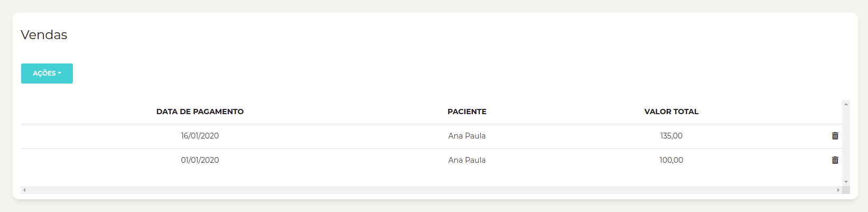The width and height of the screenshot is (868, 212).
Task: Open the AÇÕES dropdown menu
Action: (x=47, y=73)
